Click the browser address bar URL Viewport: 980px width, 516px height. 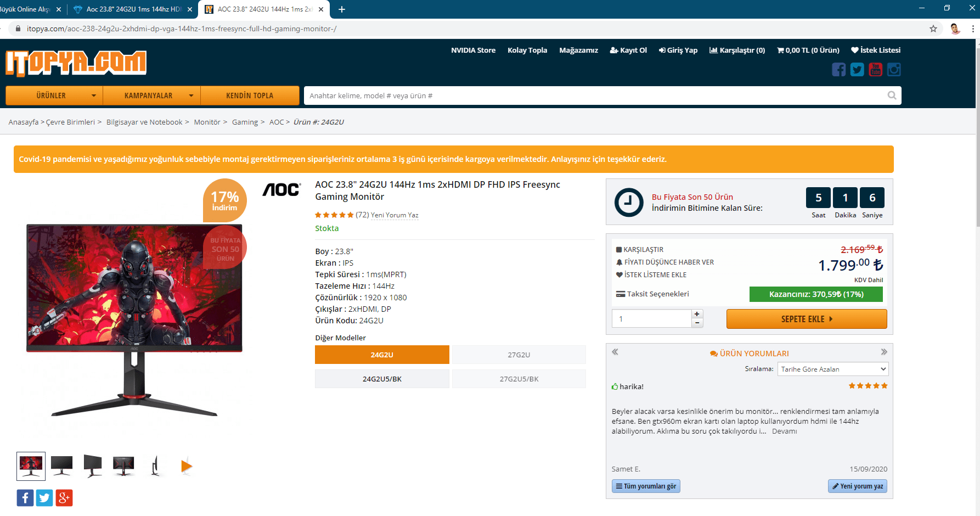pos(182,29)
